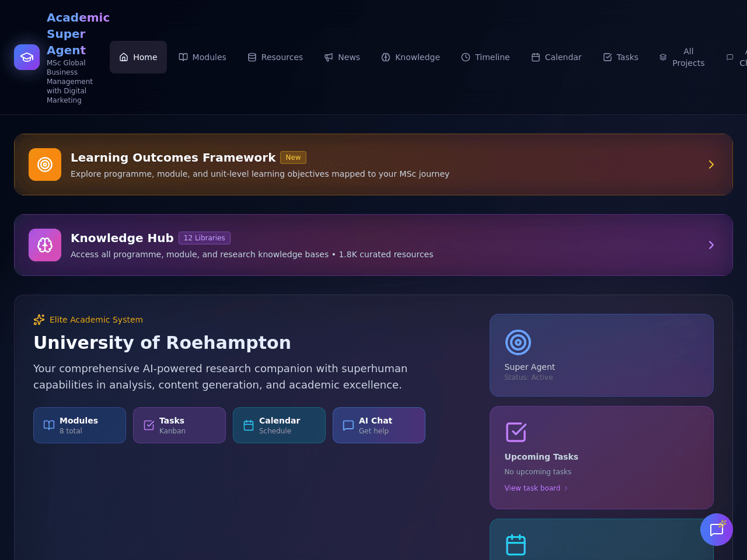Switch to the News tab
Image resolution: width=747 pixels, height=560 pixels.
(342, 57)
